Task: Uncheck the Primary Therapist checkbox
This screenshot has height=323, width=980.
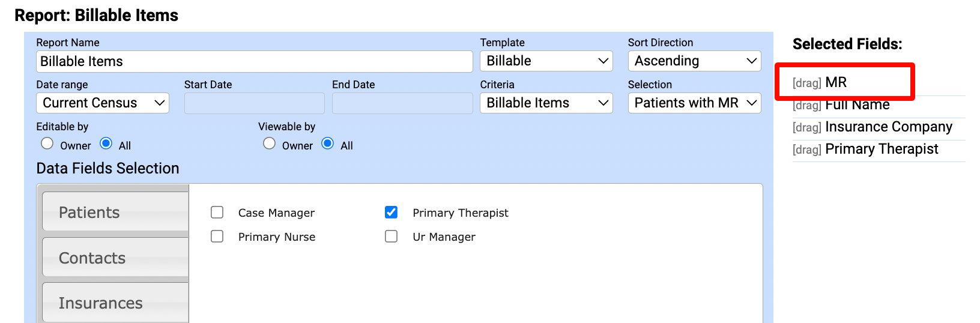Action: pos(392,213)
